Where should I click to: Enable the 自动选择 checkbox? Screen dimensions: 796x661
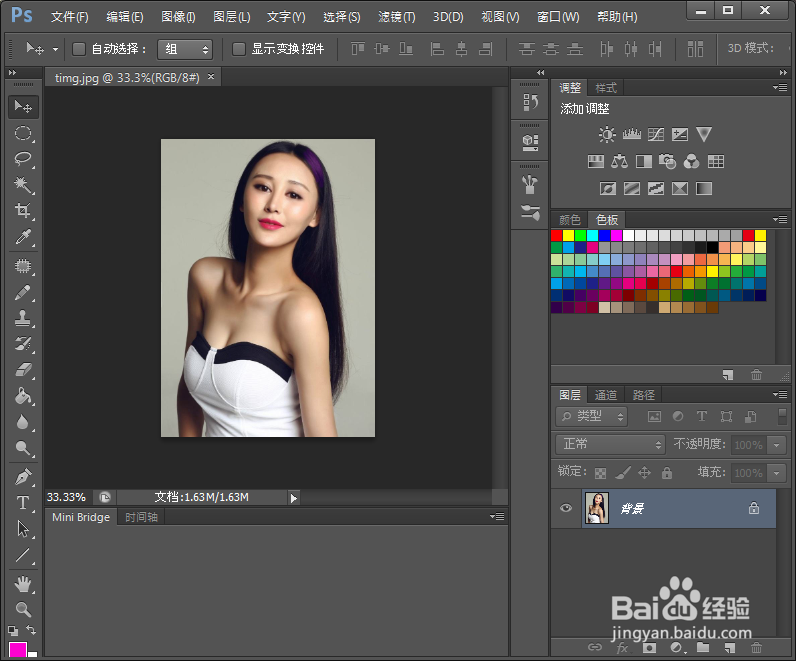tap(79, 49)
